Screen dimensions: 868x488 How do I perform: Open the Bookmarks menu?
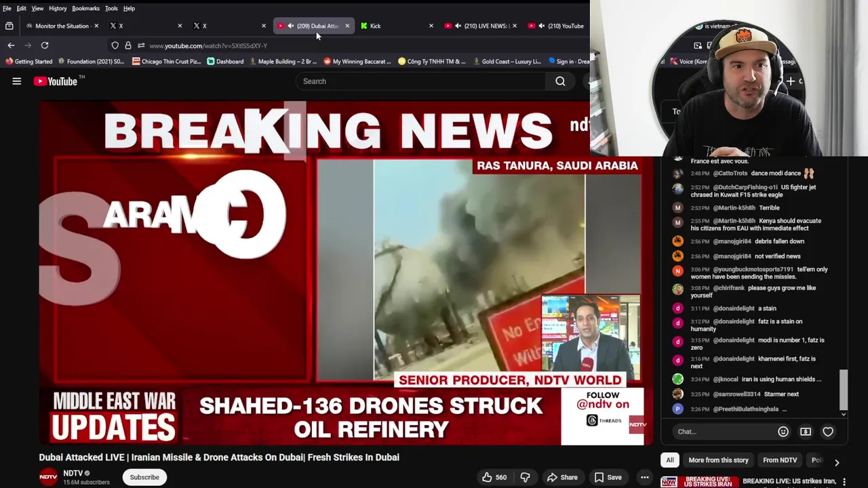85,8
